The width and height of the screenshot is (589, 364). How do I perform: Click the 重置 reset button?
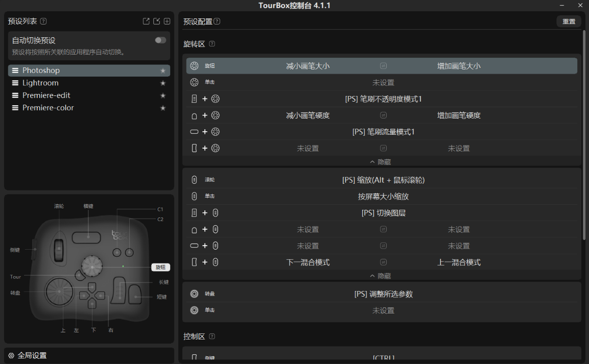[568, 21]
